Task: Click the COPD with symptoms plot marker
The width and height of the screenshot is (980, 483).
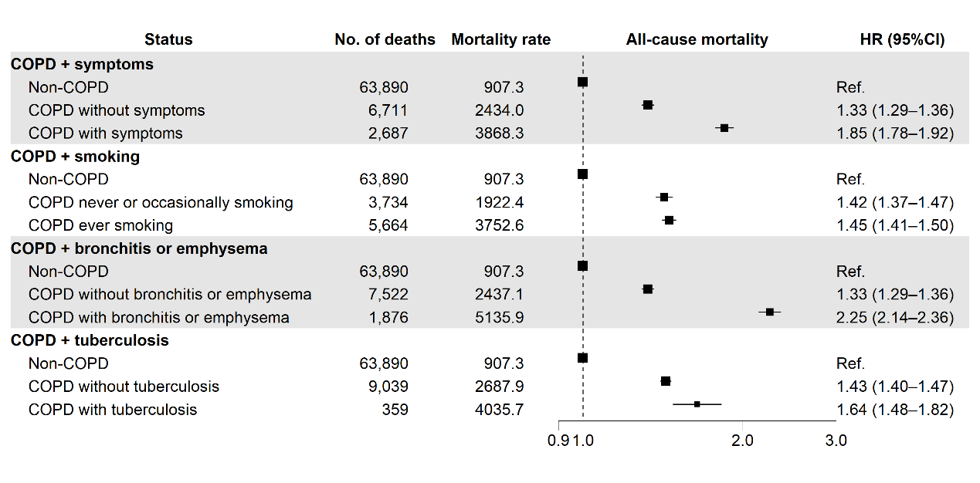Action: [724, 127]
